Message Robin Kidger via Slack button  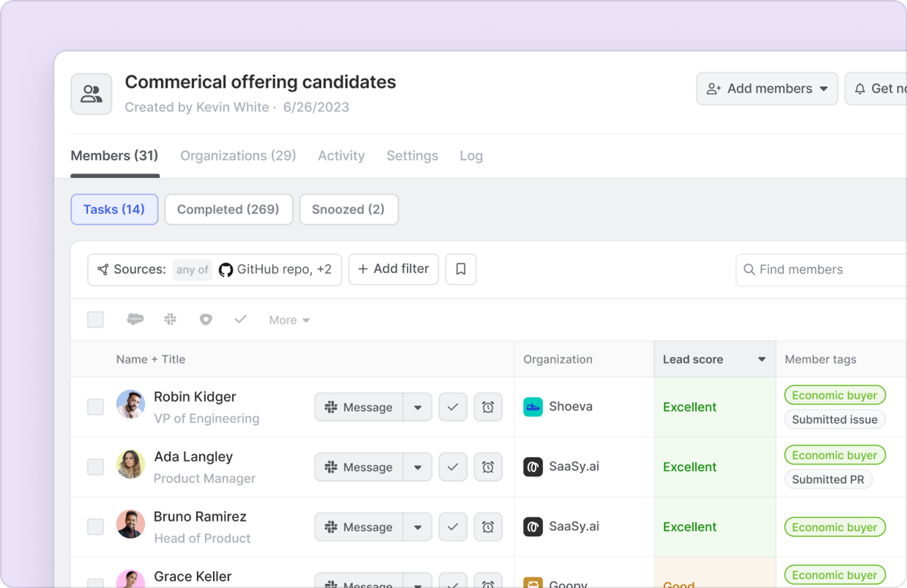tap(359, 407)
